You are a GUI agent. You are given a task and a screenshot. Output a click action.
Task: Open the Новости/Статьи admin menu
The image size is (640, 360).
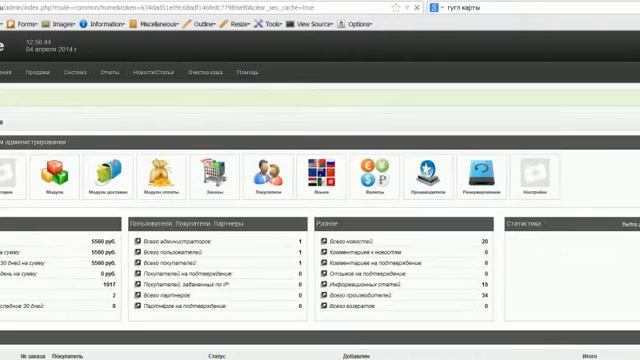[x=153, y=72]
